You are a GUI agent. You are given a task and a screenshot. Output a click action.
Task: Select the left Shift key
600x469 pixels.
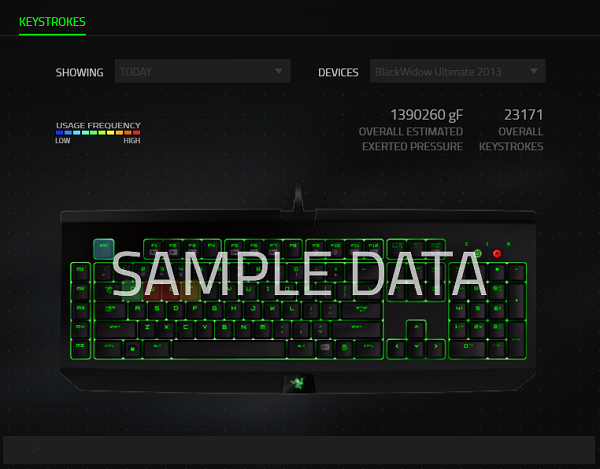pos(116,330)
